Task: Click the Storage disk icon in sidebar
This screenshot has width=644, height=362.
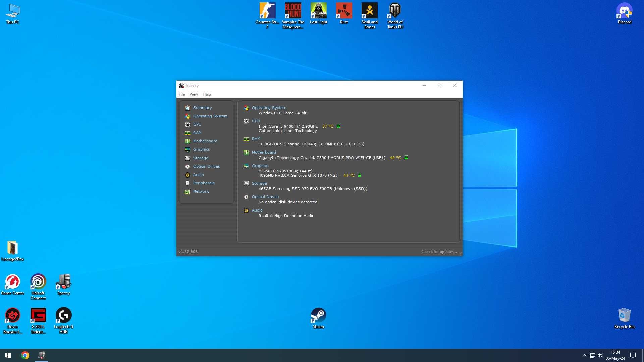Action: pyautogui.click(x=187, y=158)
